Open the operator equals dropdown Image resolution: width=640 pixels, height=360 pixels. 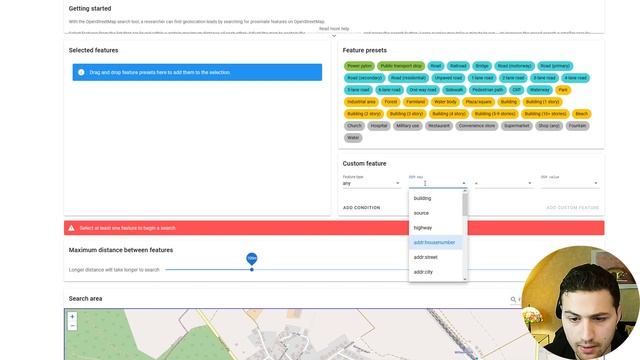[x=503, y=183]
